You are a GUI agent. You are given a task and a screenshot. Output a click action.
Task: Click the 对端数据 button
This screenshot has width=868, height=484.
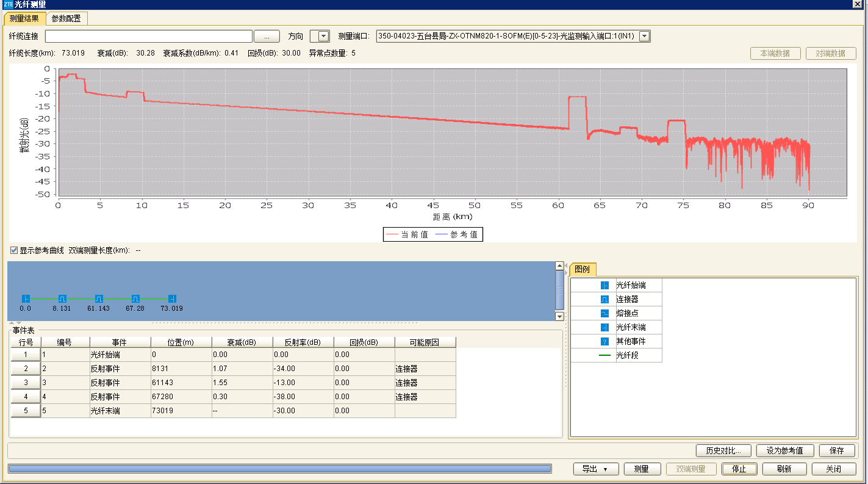(831, 53)
